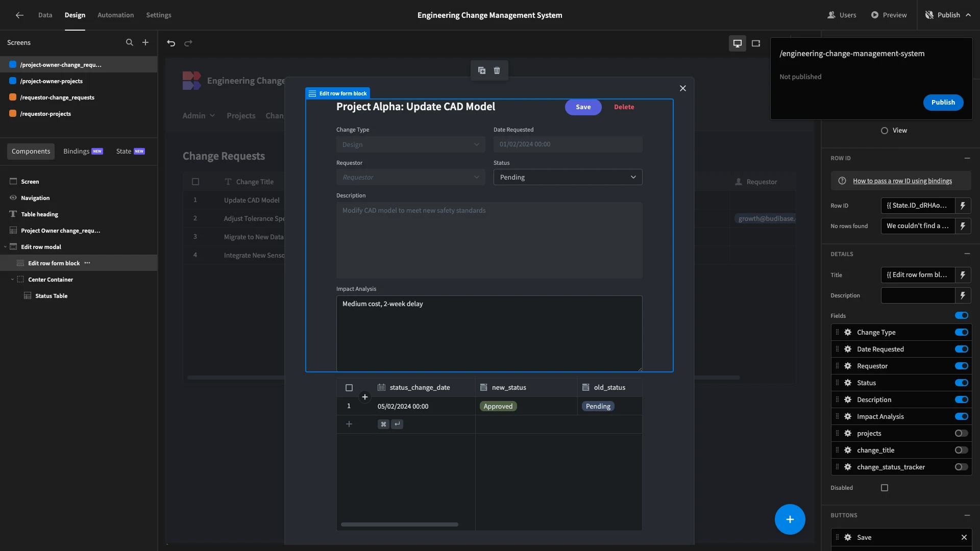Viewport: 980px width, 551px height.
Task: Select the View radio option
Action: click(885, 131)
